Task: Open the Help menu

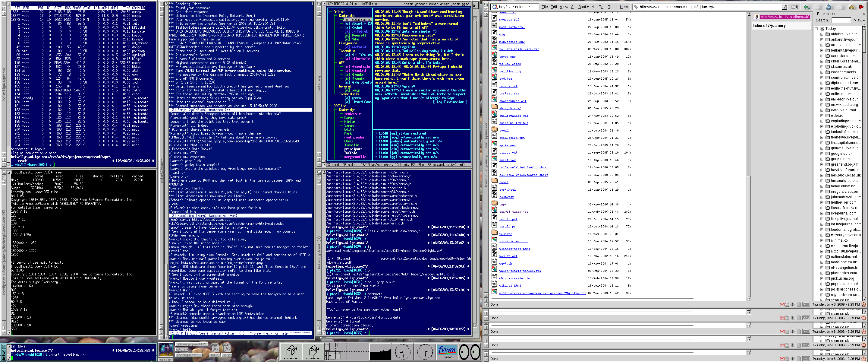Action: (x=624, y=7)
